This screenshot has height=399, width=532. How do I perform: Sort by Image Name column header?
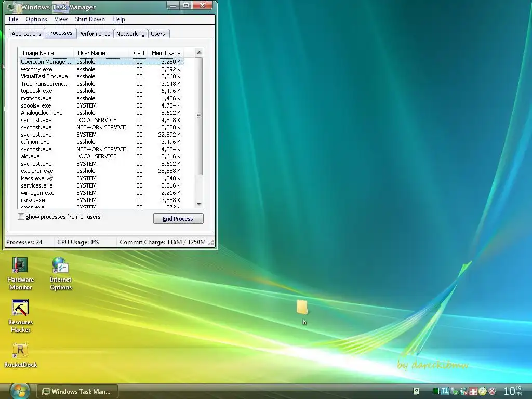point(46,53)
